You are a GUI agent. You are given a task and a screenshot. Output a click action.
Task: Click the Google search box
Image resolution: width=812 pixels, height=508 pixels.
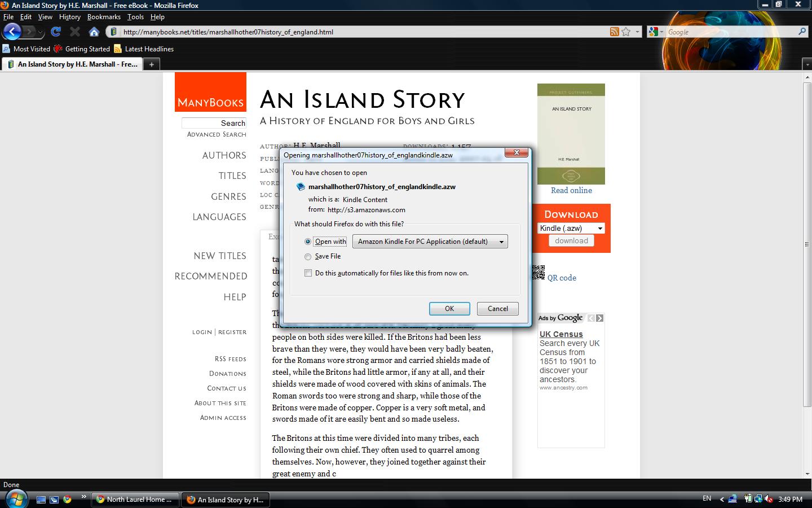(x=731, y=32)
